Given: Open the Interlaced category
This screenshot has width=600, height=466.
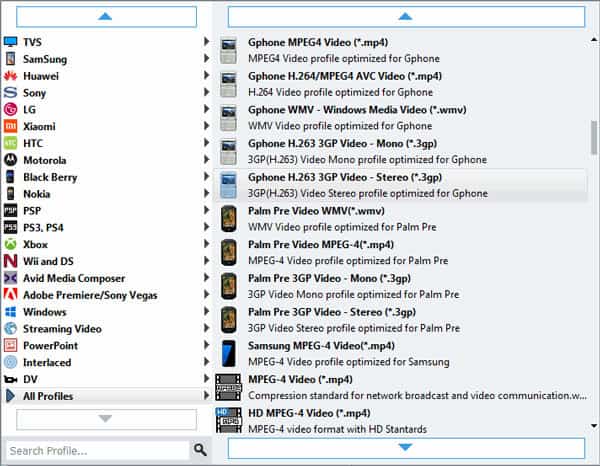Looking at the screenshot, I should coord(106,362).
